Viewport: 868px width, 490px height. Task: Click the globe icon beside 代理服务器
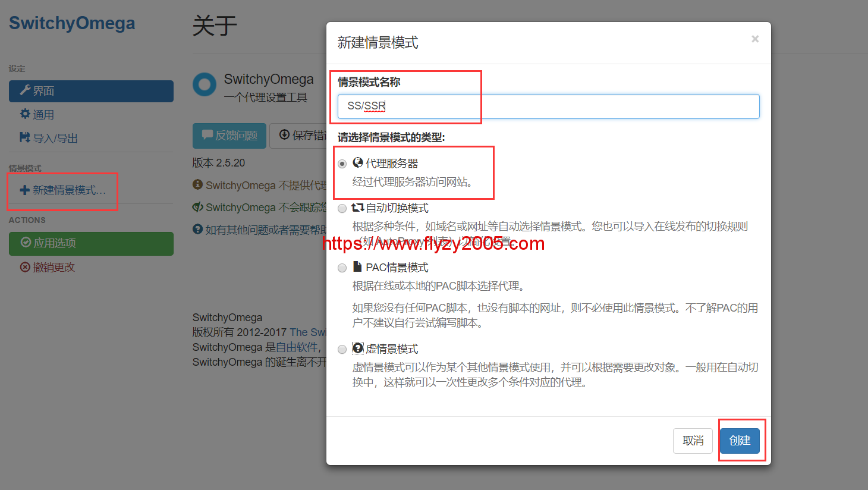click(358, 162)
